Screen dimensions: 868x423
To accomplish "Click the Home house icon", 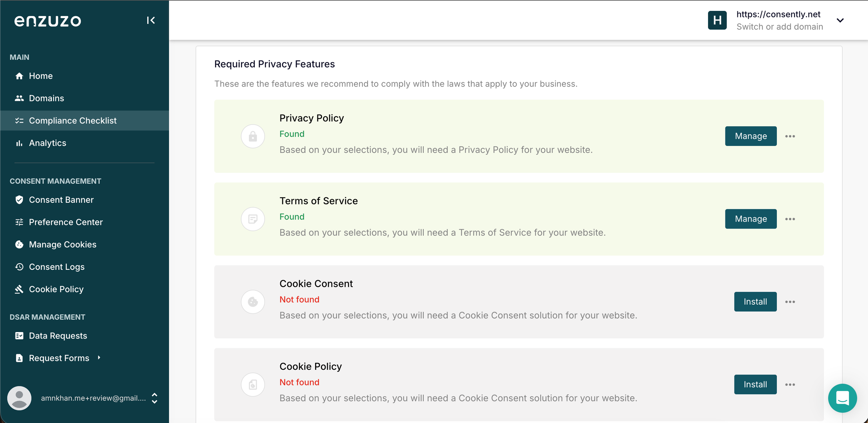I will 19,76.
